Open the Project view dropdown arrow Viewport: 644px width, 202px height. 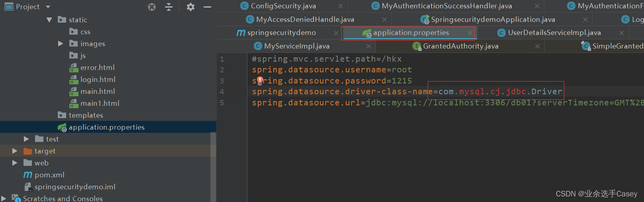[48, 7]
